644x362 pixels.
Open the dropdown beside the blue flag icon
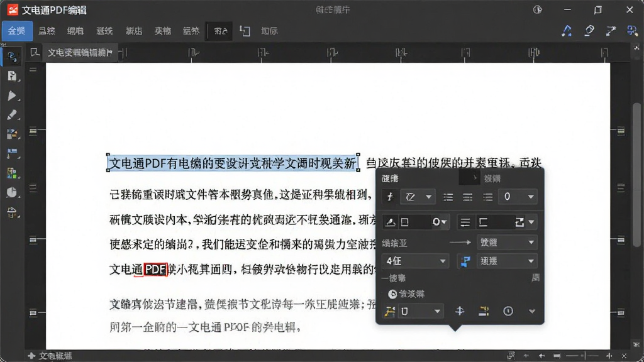pyautogui.click(x=507, y=261)
